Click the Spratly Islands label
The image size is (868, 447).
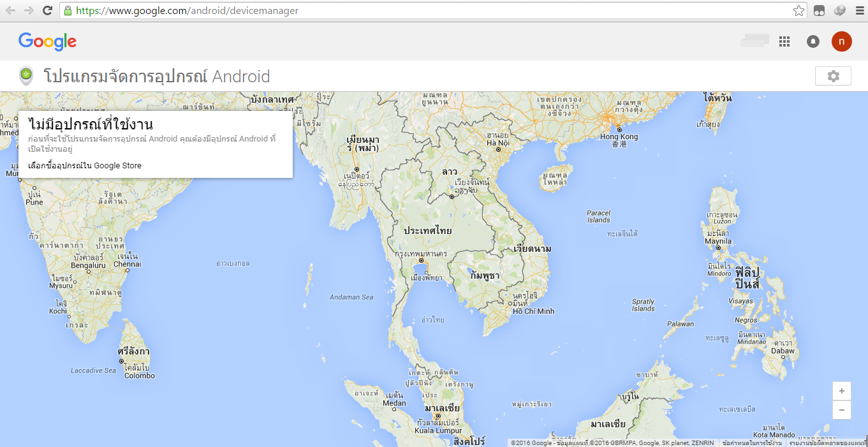pos(644,305)
